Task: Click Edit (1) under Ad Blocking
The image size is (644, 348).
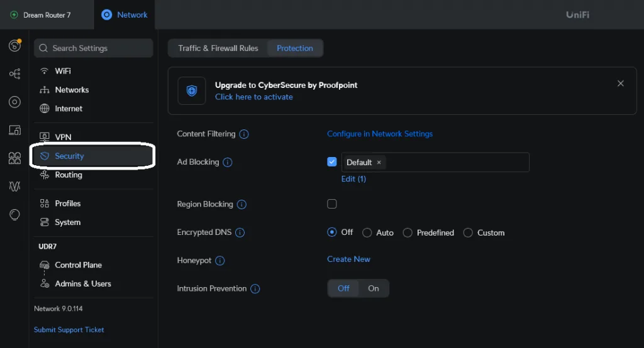Action: pos(353,179)
